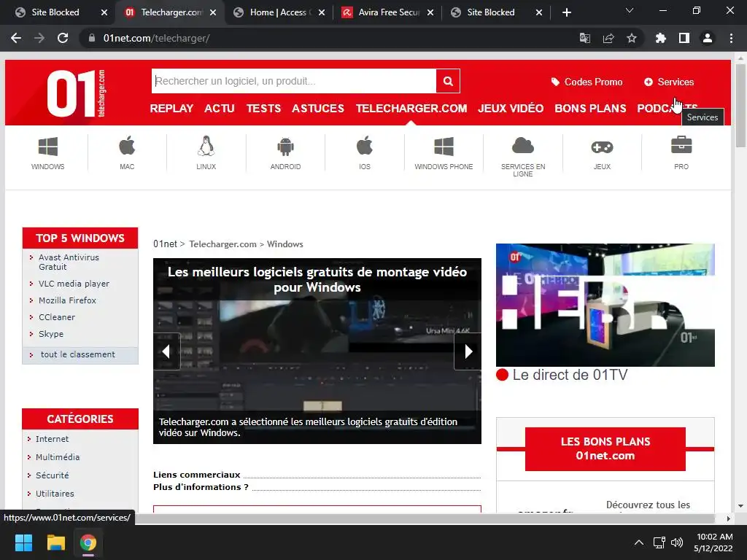This screenshot has width=747, height=560.
Task: Open Chrome profile avatar icon
Action: [708, 38]
